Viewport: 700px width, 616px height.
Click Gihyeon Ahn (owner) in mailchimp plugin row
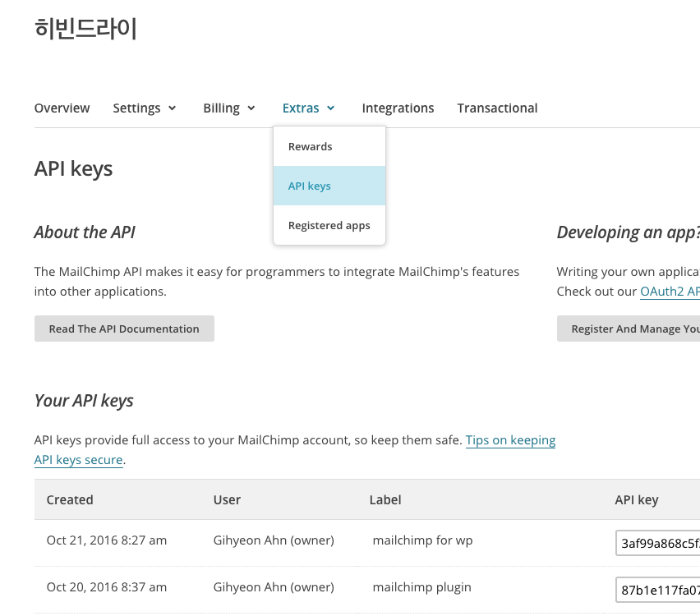[274, 587]
